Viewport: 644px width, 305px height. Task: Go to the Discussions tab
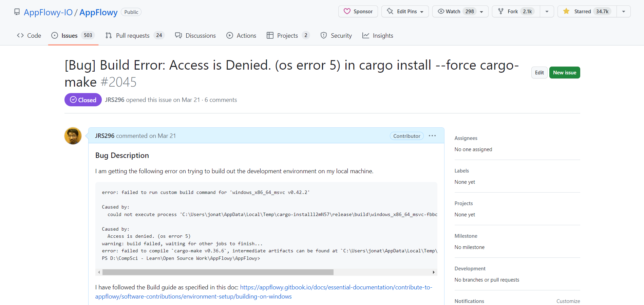(x=195, y=35)
